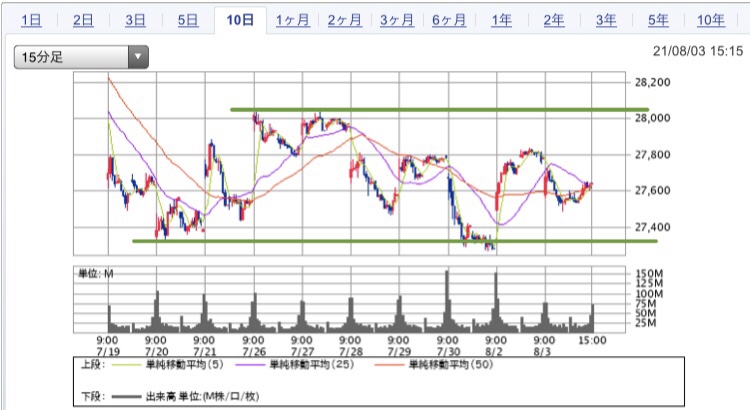The height and width of the screenshot is (410, 750).
Task: Click the dropdown arrow beside 15分足
Action: [x=138, y=57]
